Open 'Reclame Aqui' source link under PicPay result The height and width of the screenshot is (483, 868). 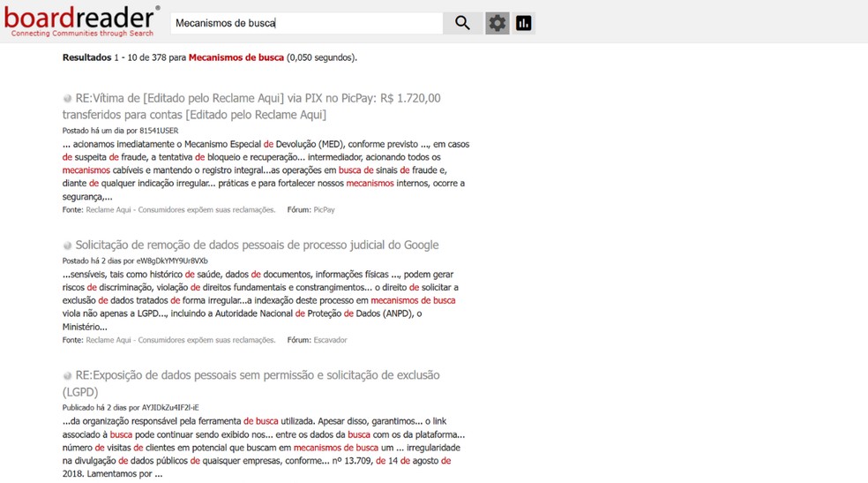pos(181,210)
